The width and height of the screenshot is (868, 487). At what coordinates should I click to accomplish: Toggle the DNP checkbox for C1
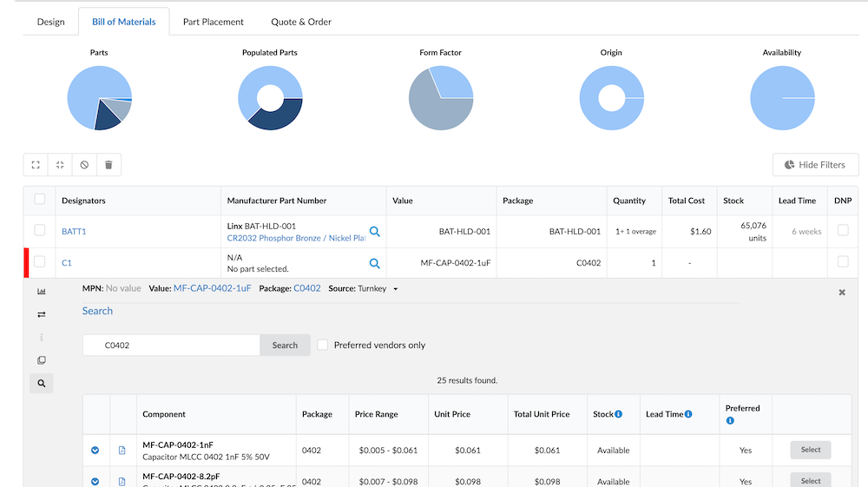(841, 262)
